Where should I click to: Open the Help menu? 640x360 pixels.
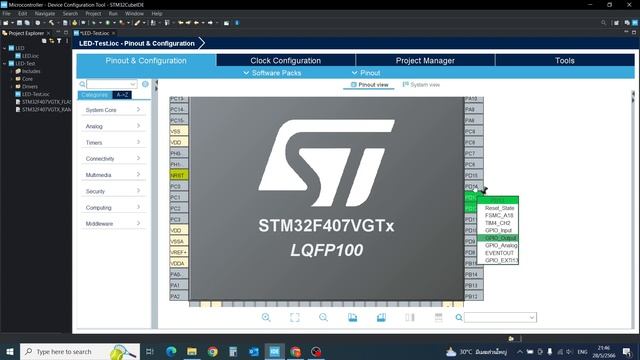tap(157, 13)
